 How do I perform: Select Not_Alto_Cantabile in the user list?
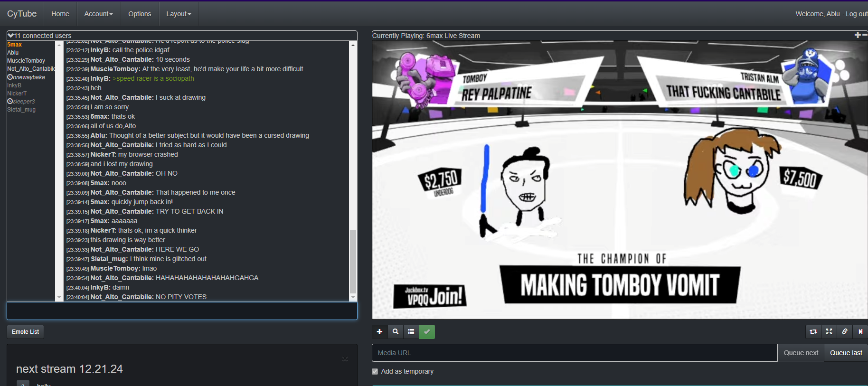(x=31, y=69)
